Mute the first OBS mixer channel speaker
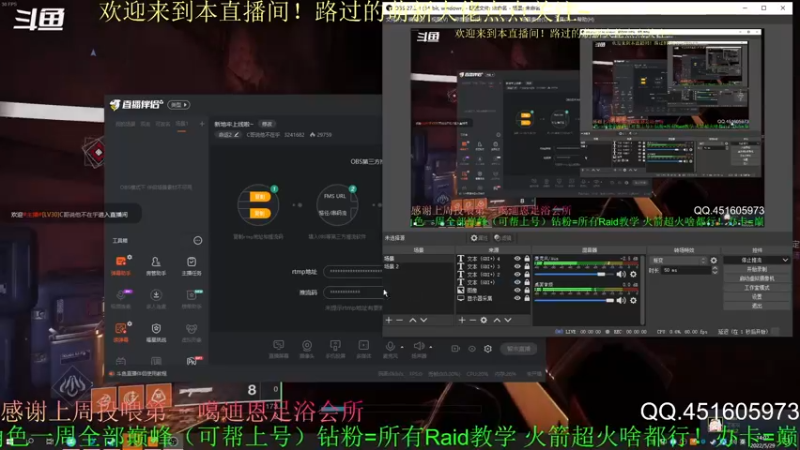 [621, 274]
